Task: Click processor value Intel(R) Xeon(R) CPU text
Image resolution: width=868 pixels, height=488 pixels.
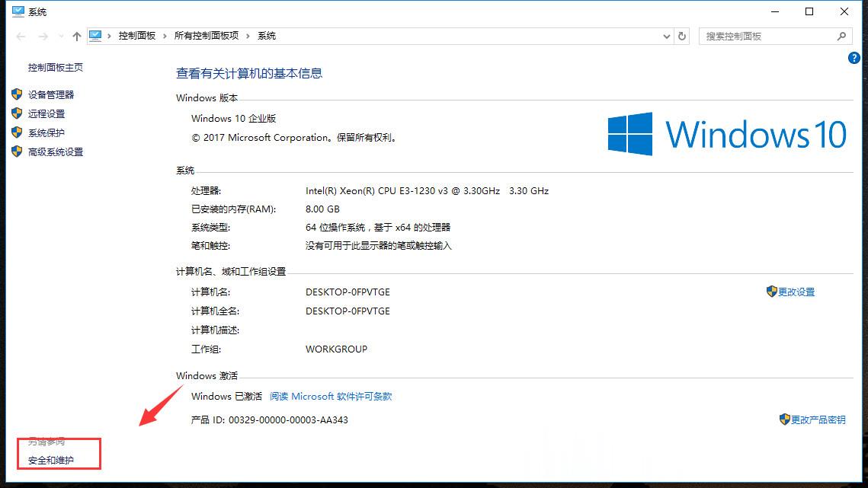Action: click(427, 191)
